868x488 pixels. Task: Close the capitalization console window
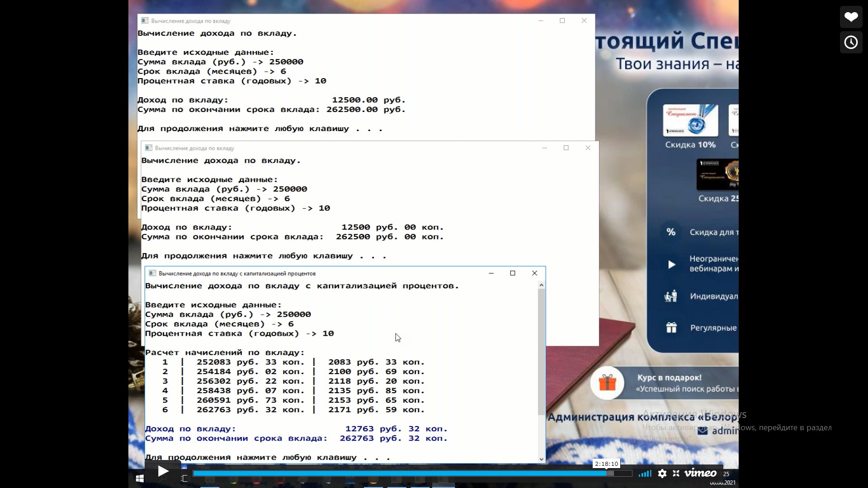click(534, 273)
